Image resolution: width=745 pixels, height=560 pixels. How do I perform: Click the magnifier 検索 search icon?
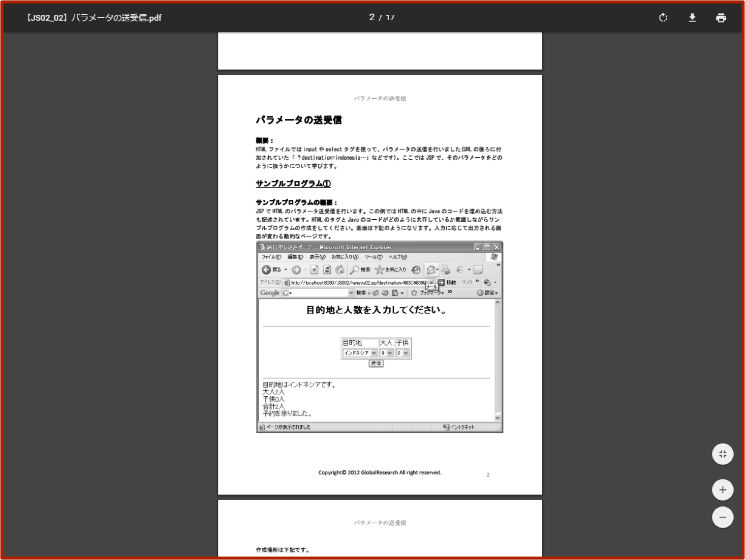[x=355, y=269]
